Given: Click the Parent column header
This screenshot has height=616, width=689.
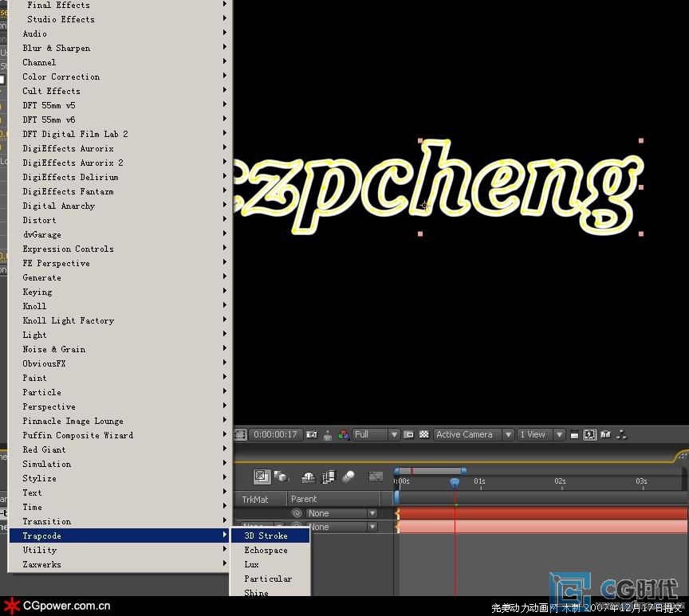Looking at the screenshot, I should pyautogui.click(x=304, y=499).
